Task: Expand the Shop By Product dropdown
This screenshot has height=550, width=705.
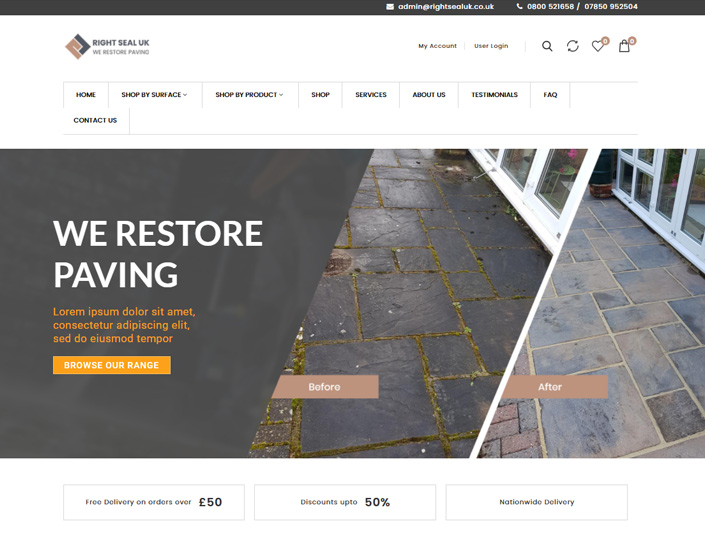Action: coord(249,95)
